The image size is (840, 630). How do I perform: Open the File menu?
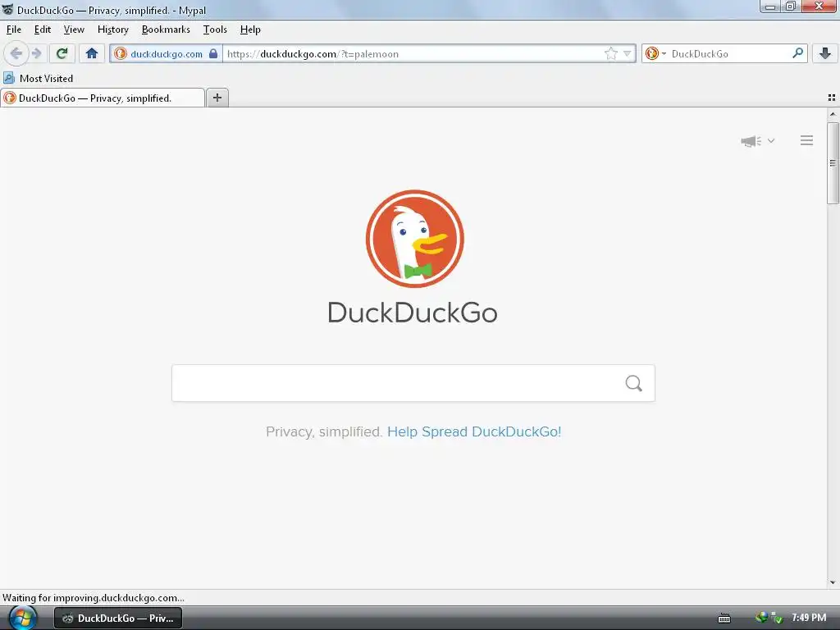pyautogui.click(x=14, y=30)
